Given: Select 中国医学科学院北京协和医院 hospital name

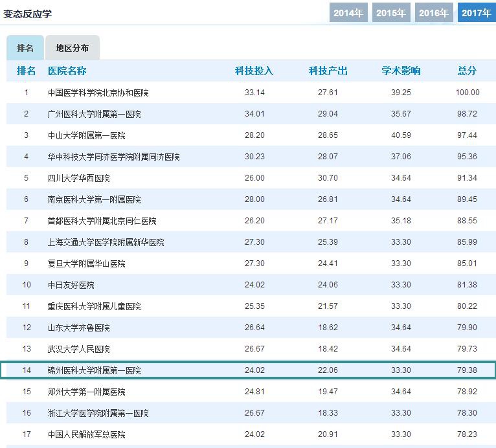Looking at the screenshot, I should tap(98, 93).
